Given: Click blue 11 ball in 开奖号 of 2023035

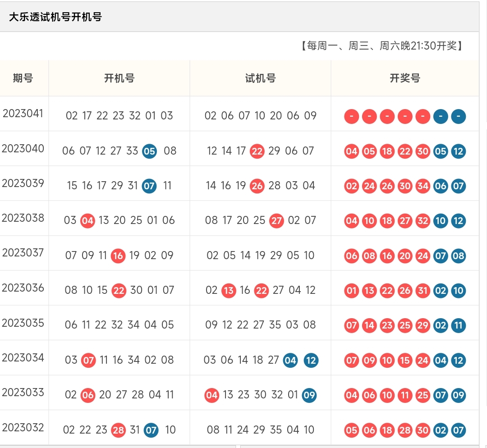Looking at the screenshot, I should pos(459,325).
